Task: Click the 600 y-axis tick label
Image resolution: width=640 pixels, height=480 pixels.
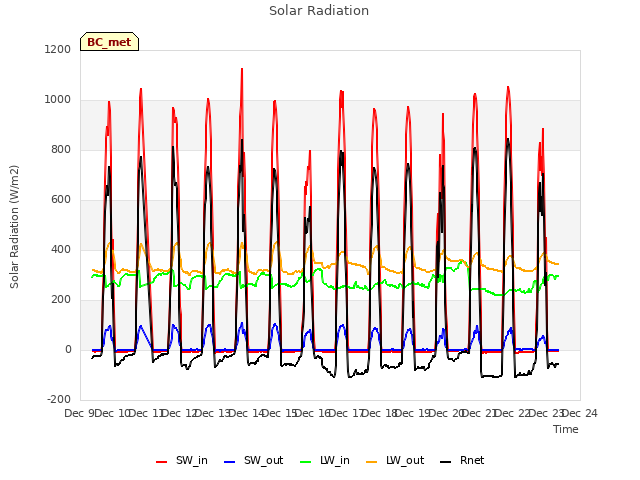Action: point(61,200)
